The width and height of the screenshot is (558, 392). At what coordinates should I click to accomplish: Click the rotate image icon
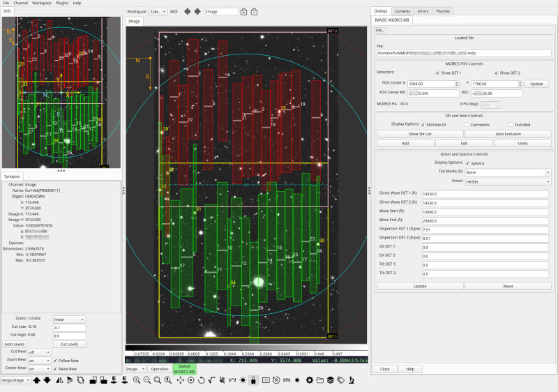(203, 380)
